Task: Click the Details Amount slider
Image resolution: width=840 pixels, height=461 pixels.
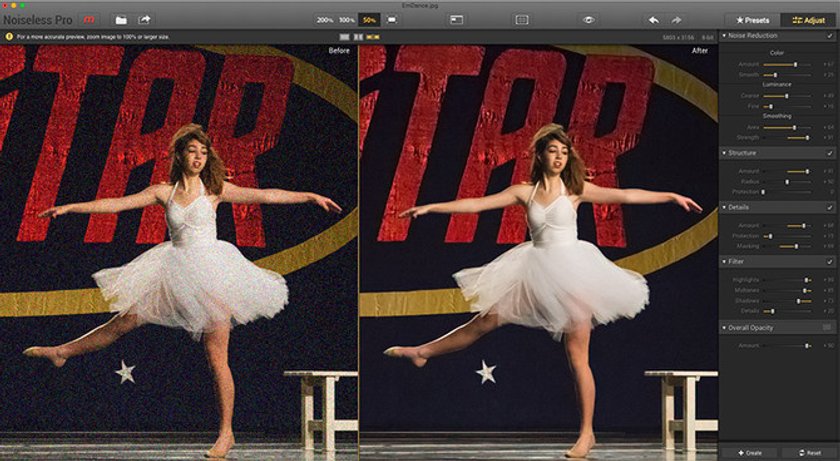Action: (786, 226)
